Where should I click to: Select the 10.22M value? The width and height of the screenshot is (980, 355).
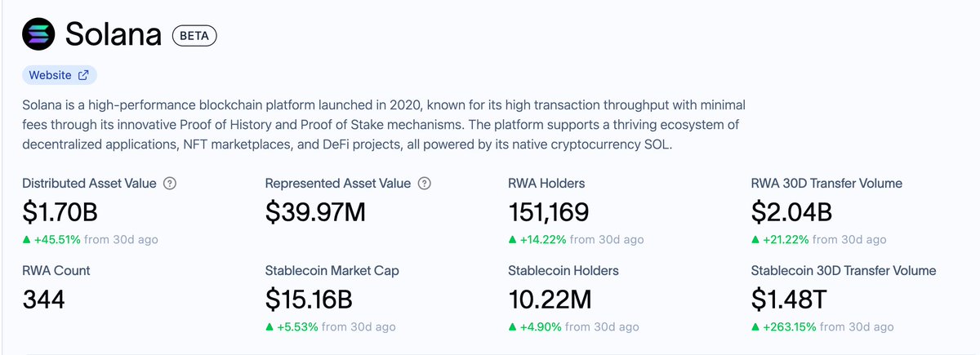click(x=550, y=300)
